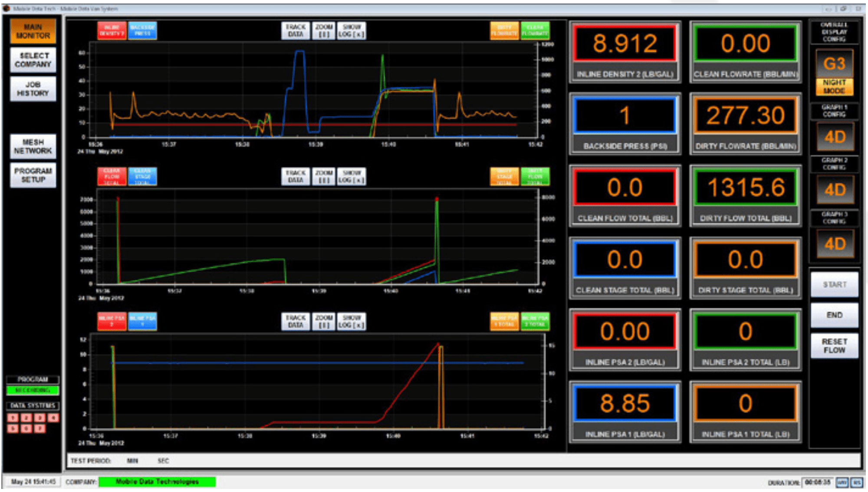Screen dimensions: 868x492
Task: Click data system indicator 7
Action: point(40,429)
